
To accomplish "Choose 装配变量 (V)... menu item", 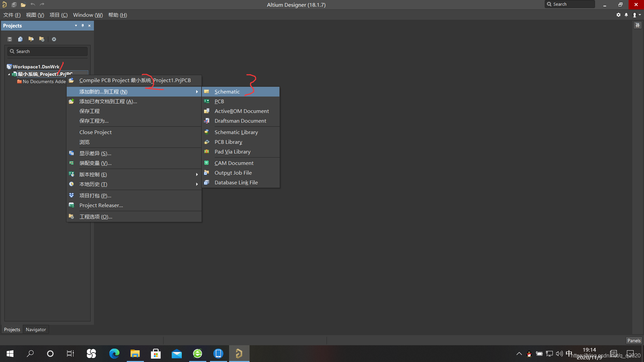I will point(134,163).
